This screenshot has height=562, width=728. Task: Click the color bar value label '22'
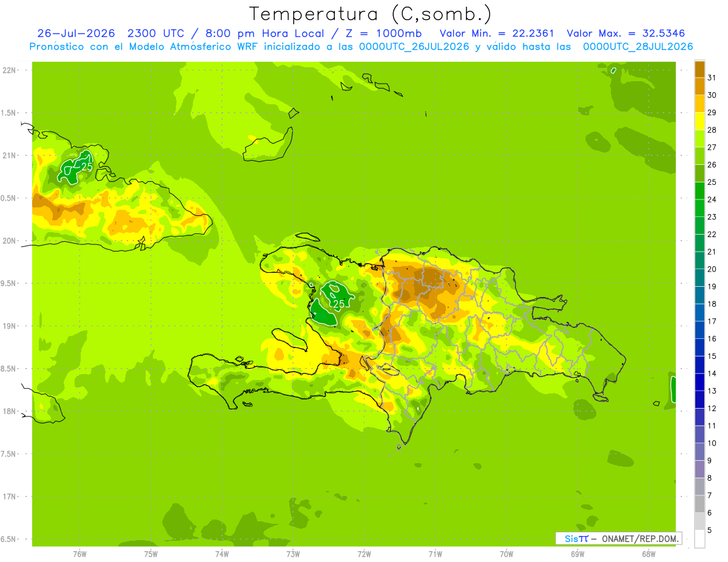(x=712, y=234)
